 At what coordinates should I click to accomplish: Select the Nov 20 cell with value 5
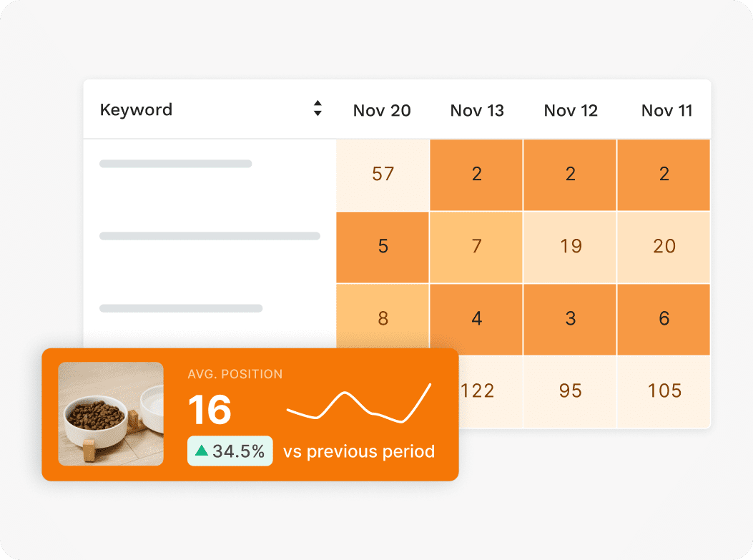tap(383, 247)
